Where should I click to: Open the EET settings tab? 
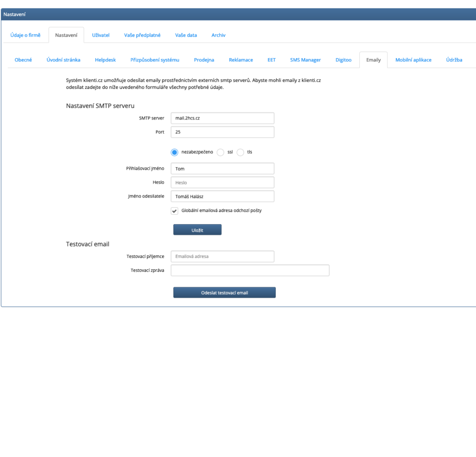point(271,60)
